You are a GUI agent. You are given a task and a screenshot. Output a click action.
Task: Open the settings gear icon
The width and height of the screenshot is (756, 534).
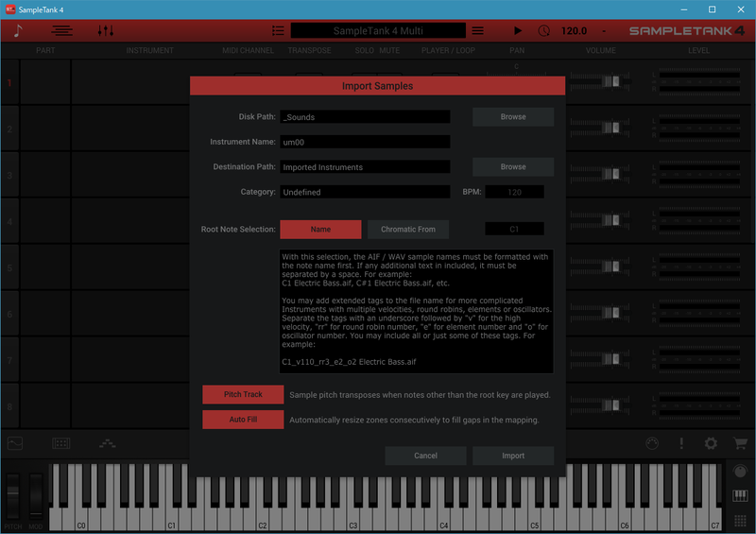[711, 443]
